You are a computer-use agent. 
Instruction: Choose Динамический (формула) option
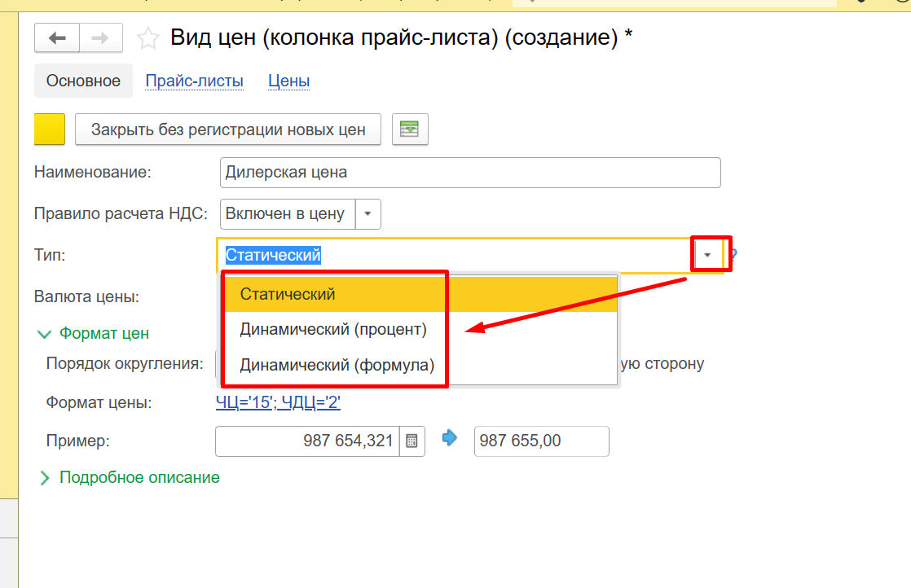click(x=337, y=365)
